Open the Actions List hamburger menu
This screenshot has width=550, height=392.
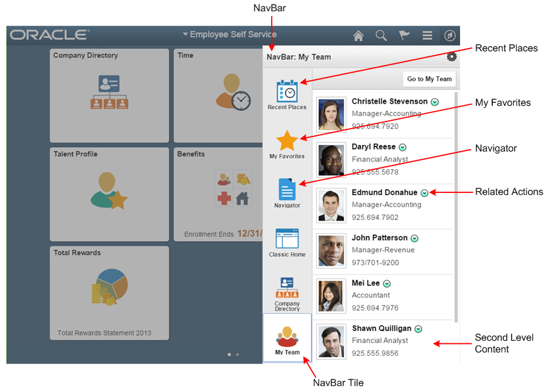427,35
